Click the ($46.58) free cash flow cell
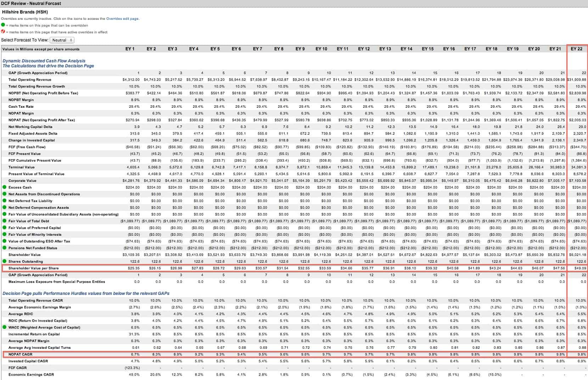The width and height of the screenshot is (588, 380). coord(132,147)
